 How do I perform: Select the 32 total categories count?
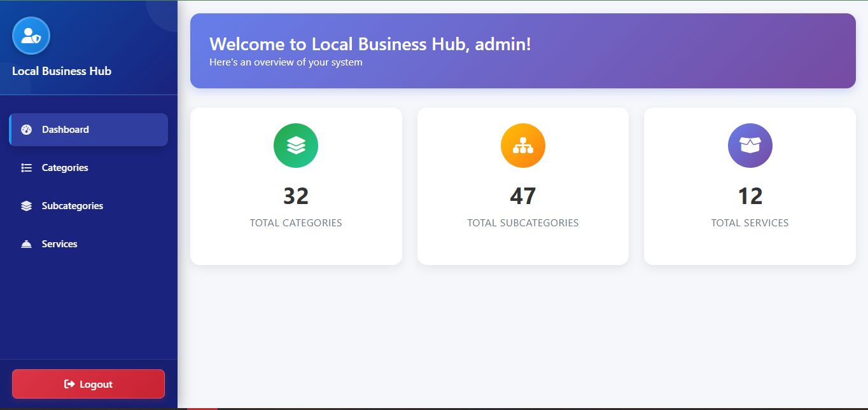click(296, 196)
